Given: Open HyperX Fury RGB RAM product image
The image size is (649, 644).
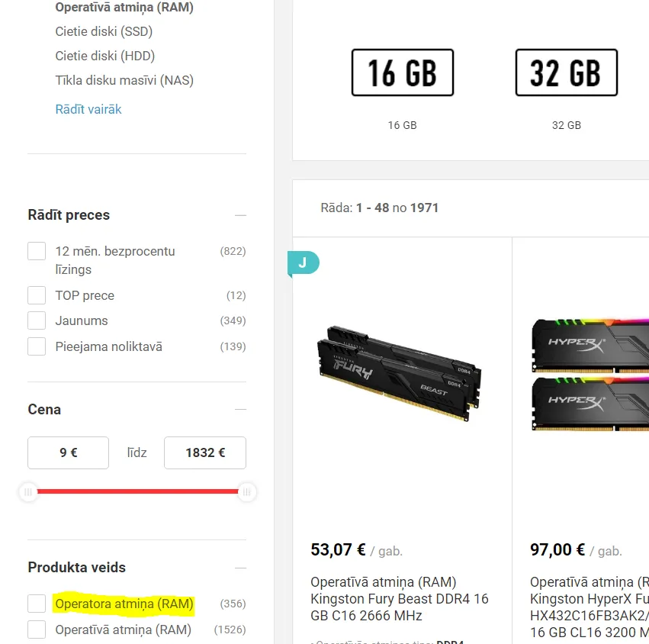Looking at the screenshot, I should 590,375.
